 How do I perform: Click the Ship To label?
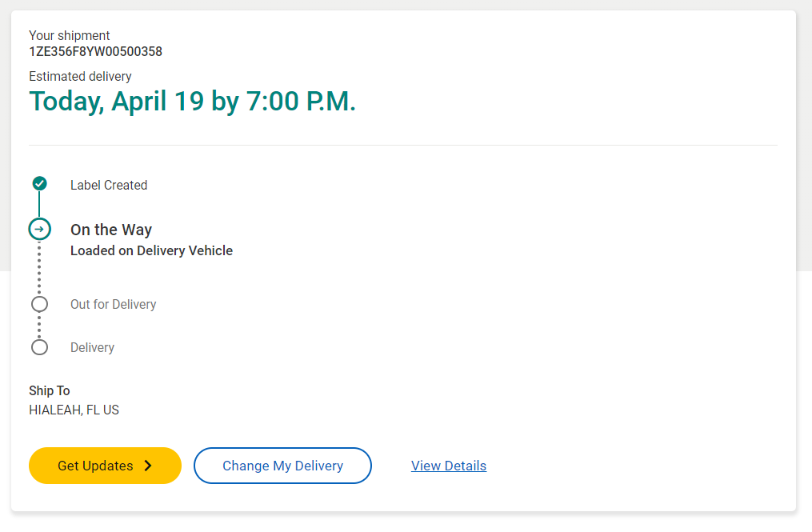pos(50,390)
